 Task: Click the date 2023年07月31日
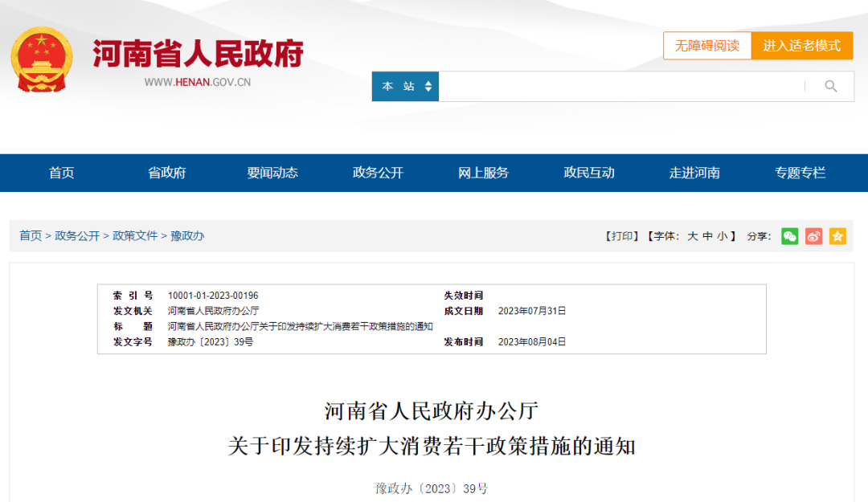[532, 311]
